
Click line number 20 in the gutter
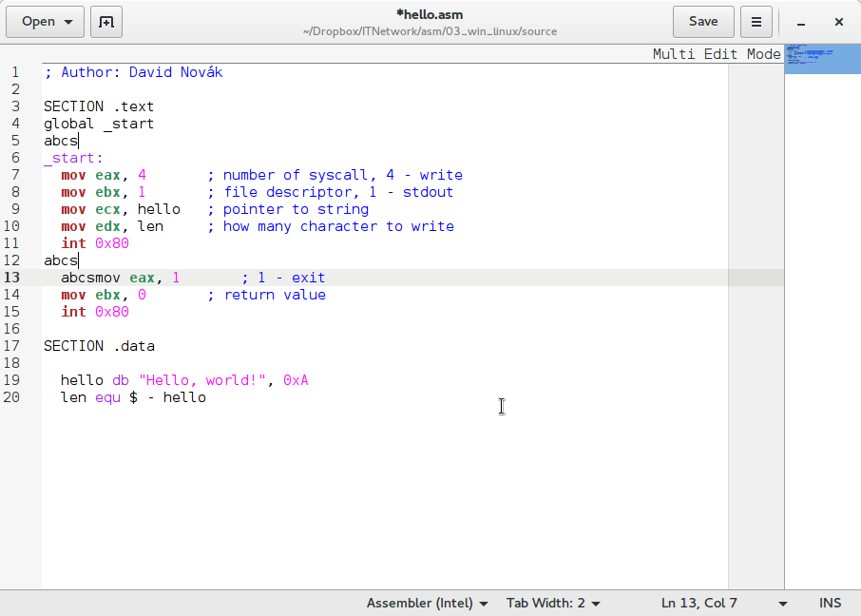point(12,397)
